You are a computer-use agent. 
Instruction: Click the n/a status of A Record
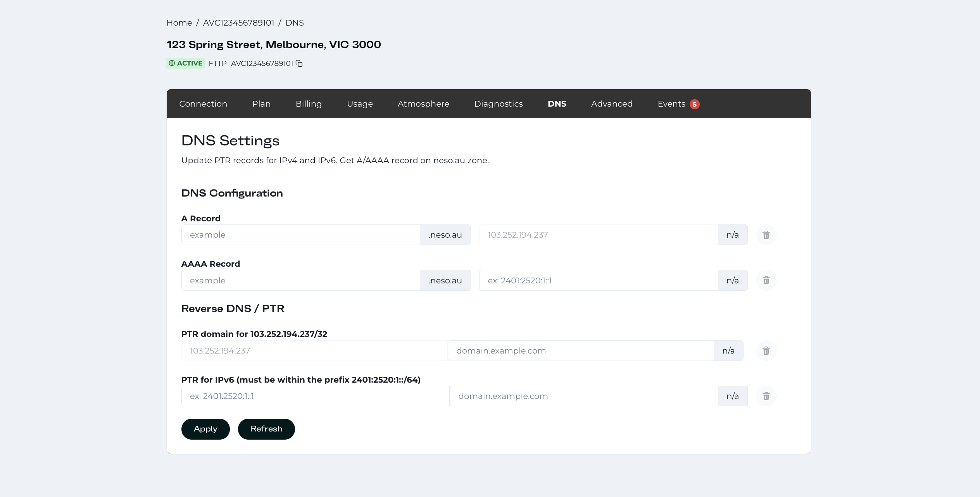pyautogui.click(x=733, y=235)
